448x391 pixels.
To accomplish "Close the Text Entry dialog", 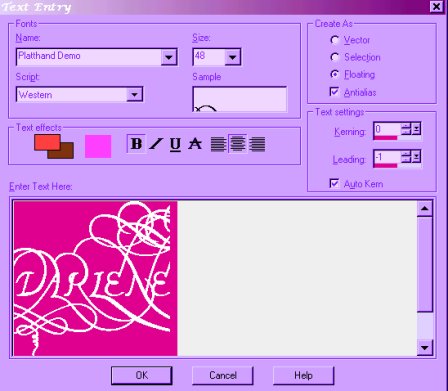I will point(436,7).
